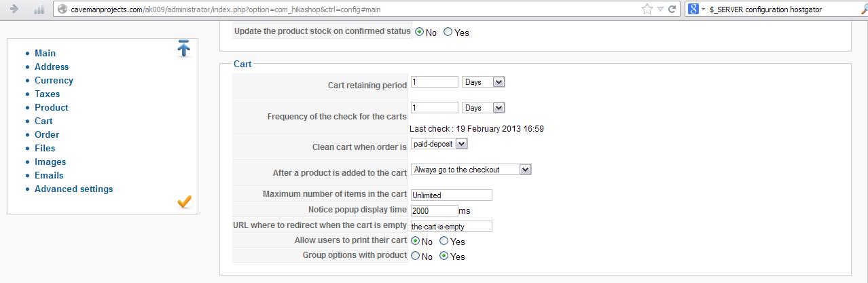
Task: Jump to Advanced settings in sidebar menu
Action: tap(73, 189)
